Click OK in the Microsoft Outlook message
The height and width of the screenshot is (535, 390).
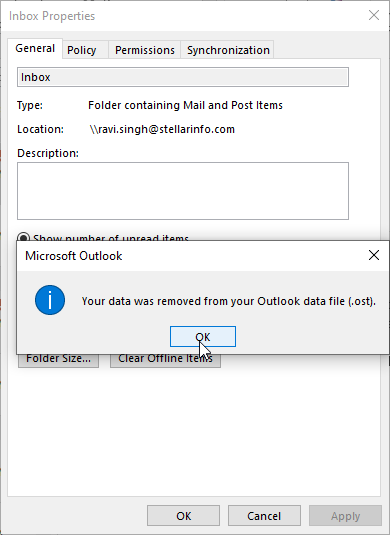(x=203, y=336)
